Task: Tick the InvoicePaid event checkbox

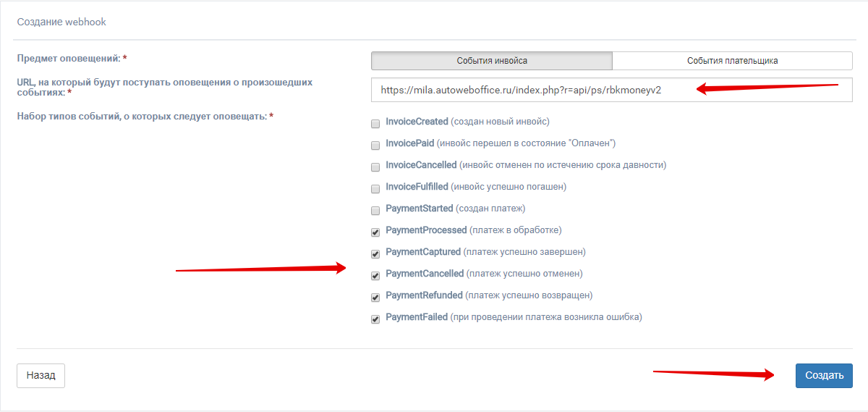Action: click(375, 145)
